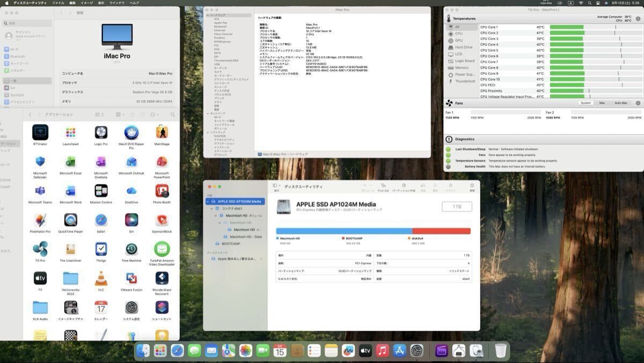The image size is (644, 363).
Task: Launch Microsoft Word from the Applications folder
Action: point(70,191)
